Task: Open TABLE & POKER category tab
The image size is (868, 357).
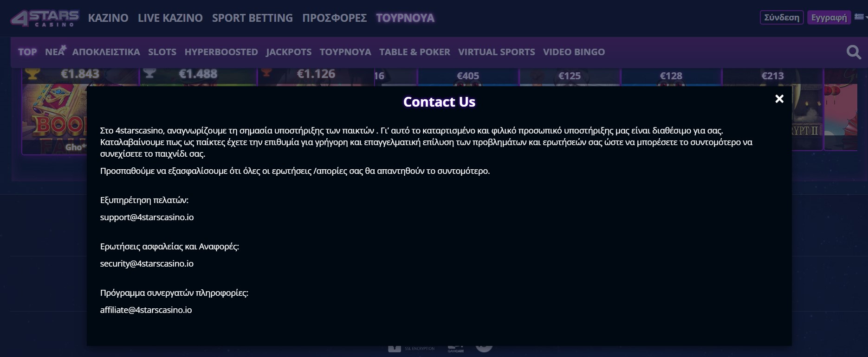Action: point(415,52)
